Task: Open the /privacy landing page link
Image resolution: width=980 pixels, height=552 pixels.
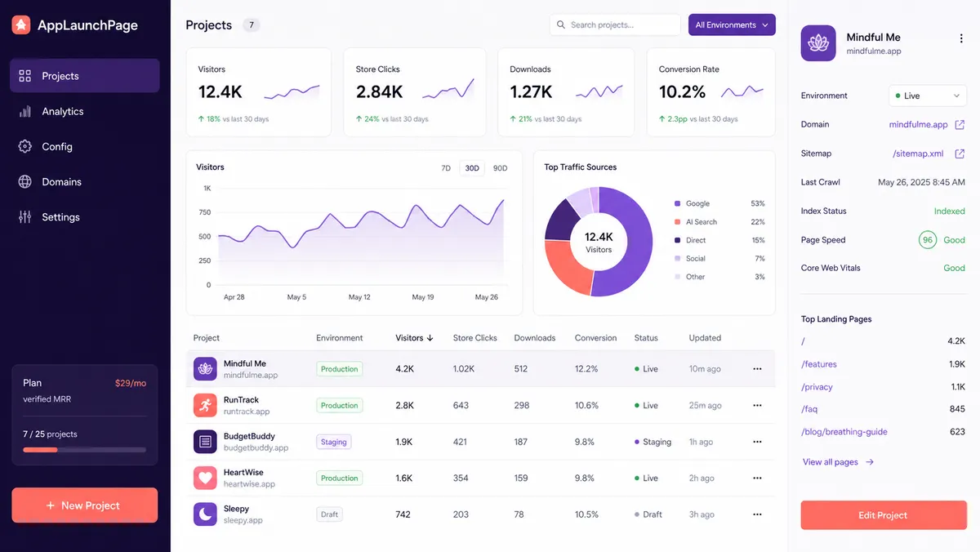Action: (x=817, y=387)
